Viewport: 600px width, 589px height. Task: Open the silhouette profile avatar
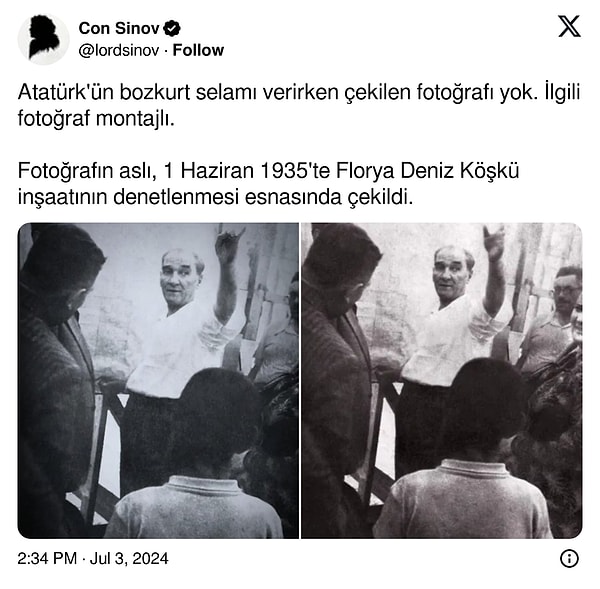[43, 39]
